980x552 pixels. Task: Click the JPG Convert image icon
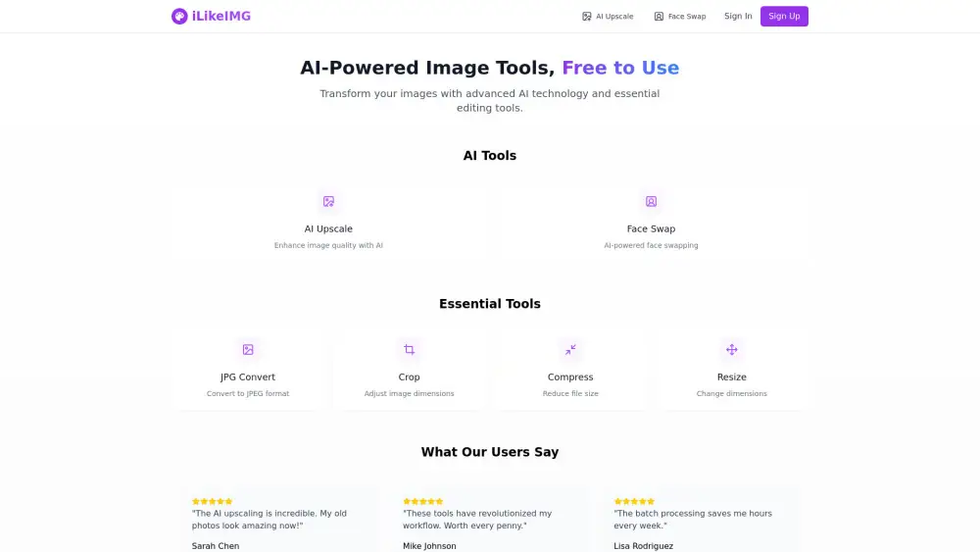point(248,349)
